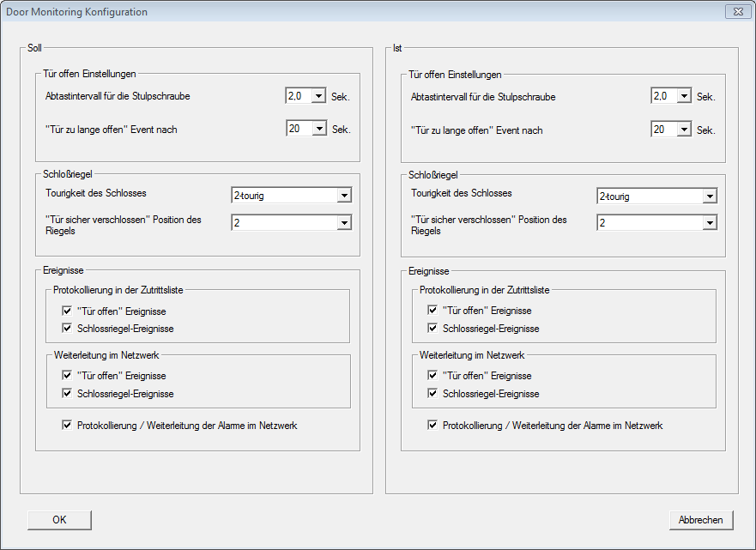Open Soll "Tür zu lange offen" dropdown
Image resolution: width=756 pixels, height=550 pixels.
pos(319,129)
